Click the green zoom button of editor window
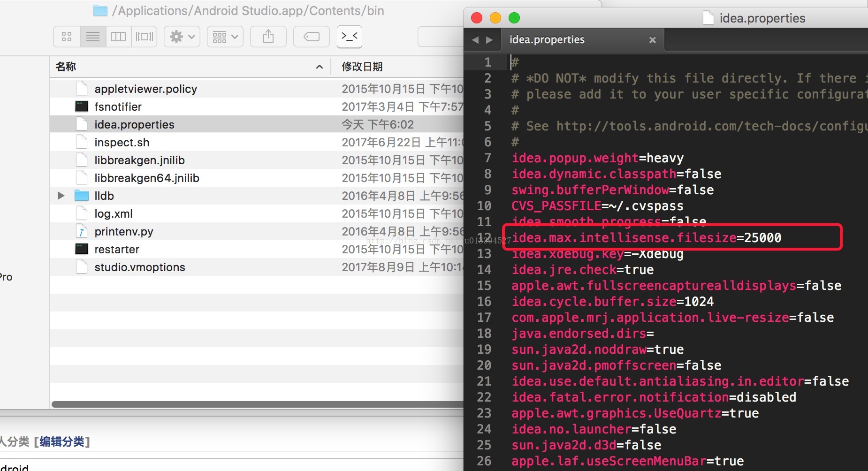868x471 pixels. (514, 18)
